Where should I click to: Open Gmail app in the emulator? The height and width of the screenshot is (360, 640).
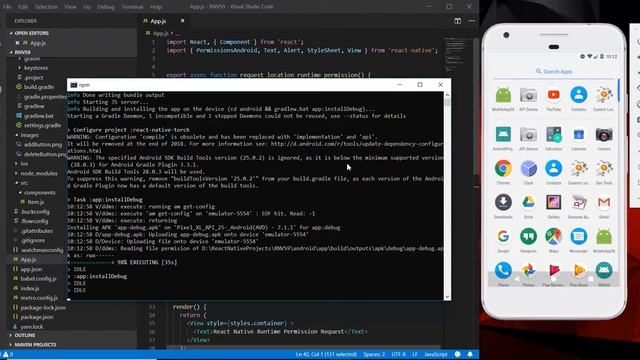[604, 202]
